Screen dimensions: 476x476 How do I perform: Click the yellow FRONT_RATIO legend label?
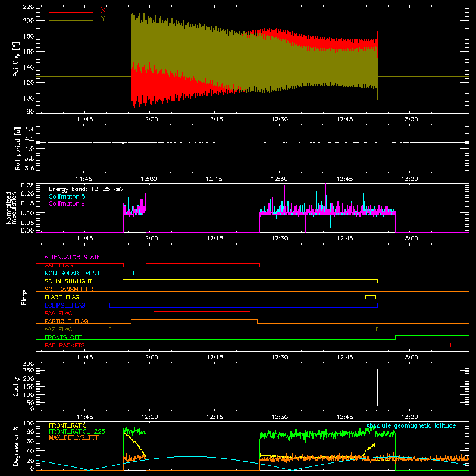coord(68,425)
